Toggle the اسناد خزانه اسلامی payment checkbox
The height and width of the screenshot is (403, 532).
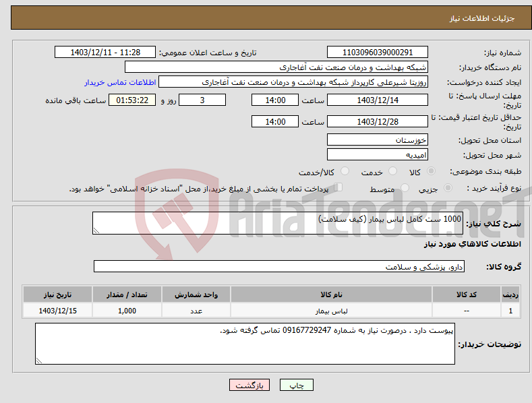click(x=338, y=187)
